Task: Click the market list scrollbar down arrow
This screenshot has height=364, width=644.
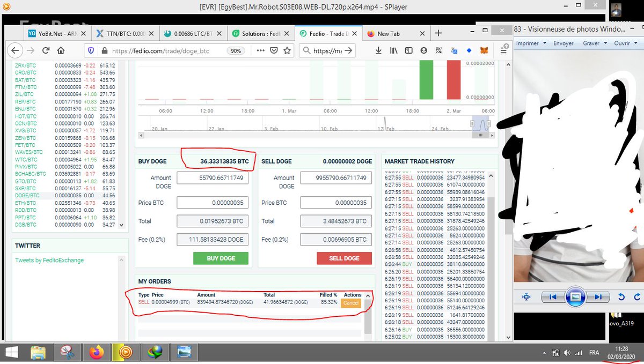Action: click(x=120, y=225)
